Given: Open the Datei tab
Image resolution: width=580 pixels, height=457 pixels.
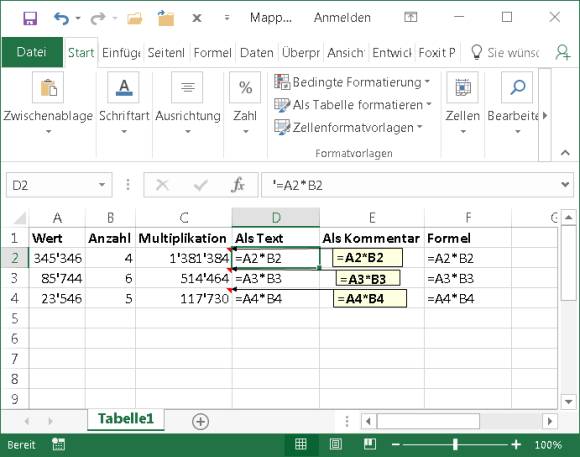Looking at the screenshot, I should pos(32,52).
